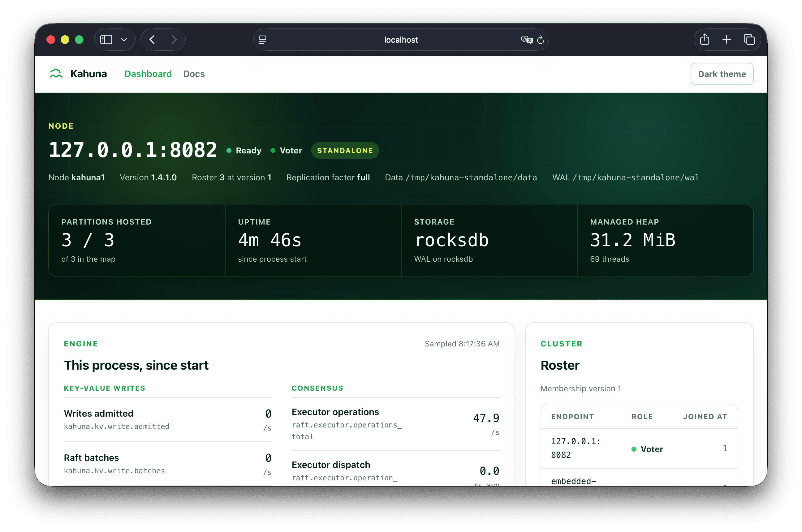The width and height of the screenshot is (802, 532).
Task: Click the ENDPOINT column header
Action: (x=572, y=417)
